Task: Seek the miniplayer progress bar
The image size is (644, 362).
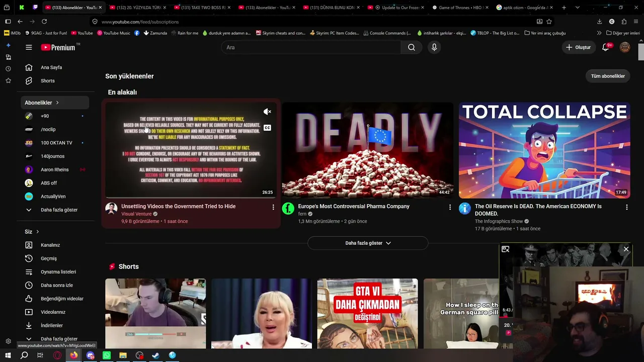Action: coord(506,317)
